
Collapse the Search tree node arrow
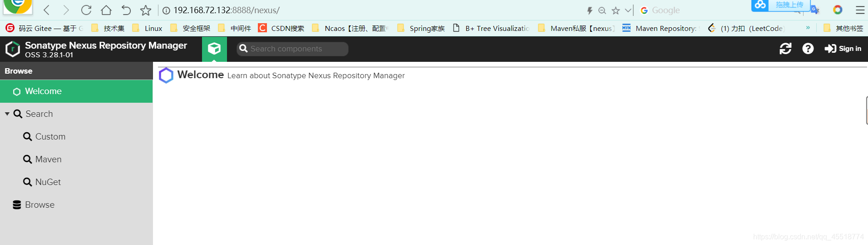pos(7,114)
